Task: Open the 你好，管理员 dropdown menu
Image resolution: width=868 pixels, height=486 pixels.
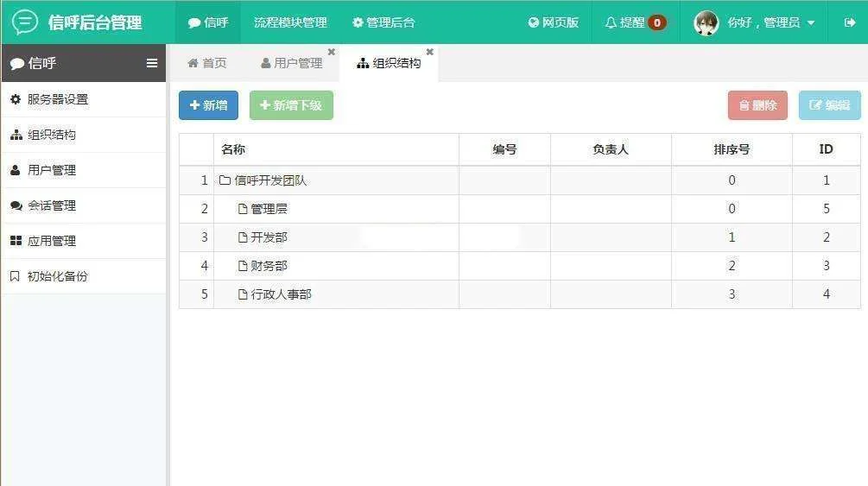Action: click(x=770, y=22)
